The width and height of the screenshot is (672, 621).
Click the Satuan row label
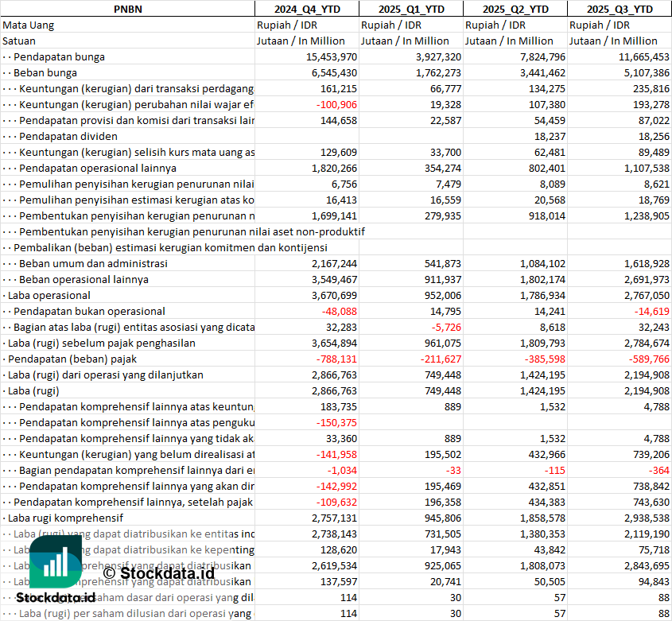pos(19,41)
